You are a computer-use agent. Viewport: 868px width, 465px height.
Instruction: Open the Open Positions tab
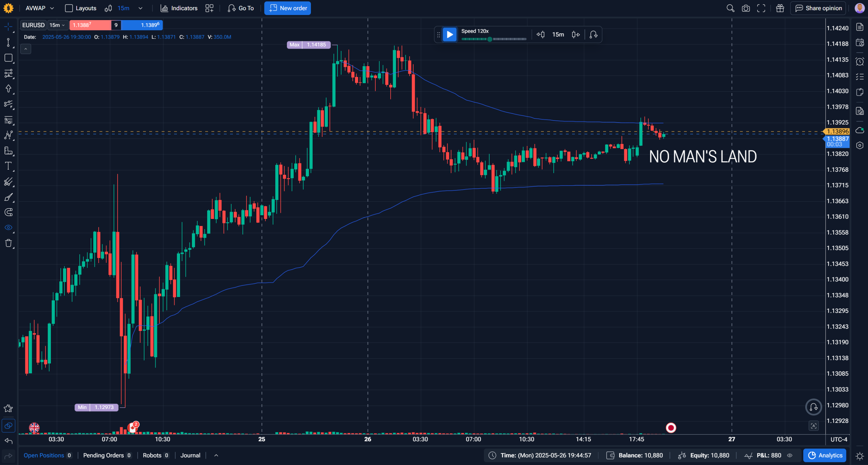pos(47,455)
